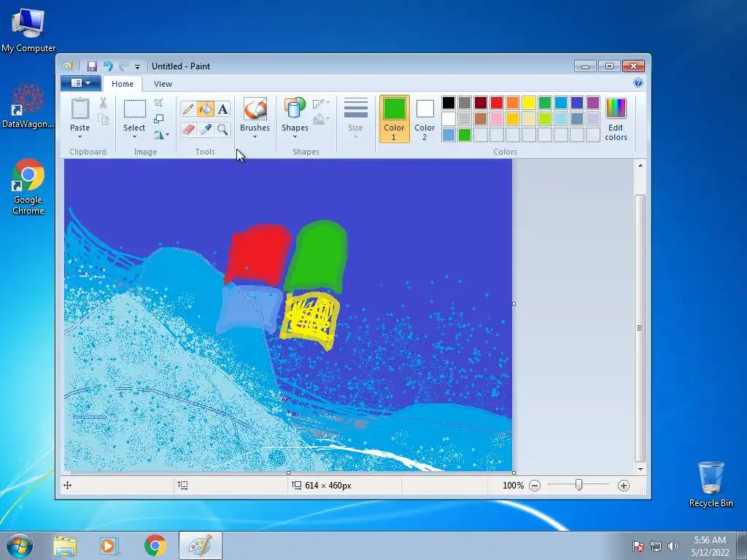747x560 pixels.
Task: Choose the yellow color swatch
Action: click(529, 102)
